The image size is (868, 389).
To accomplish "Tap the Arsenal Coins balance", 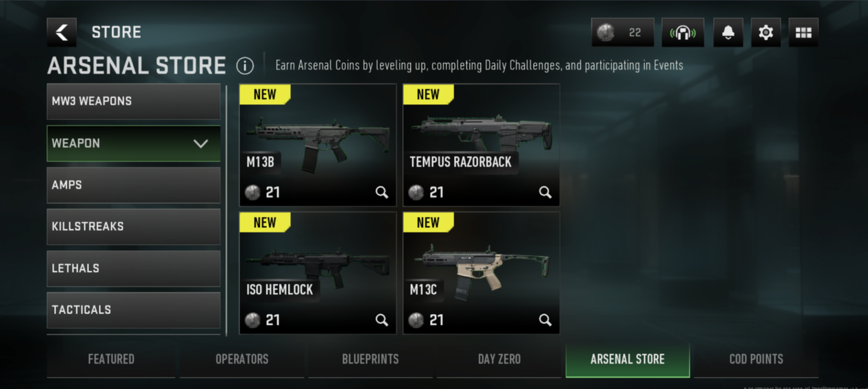I will [x=623, y=32].
